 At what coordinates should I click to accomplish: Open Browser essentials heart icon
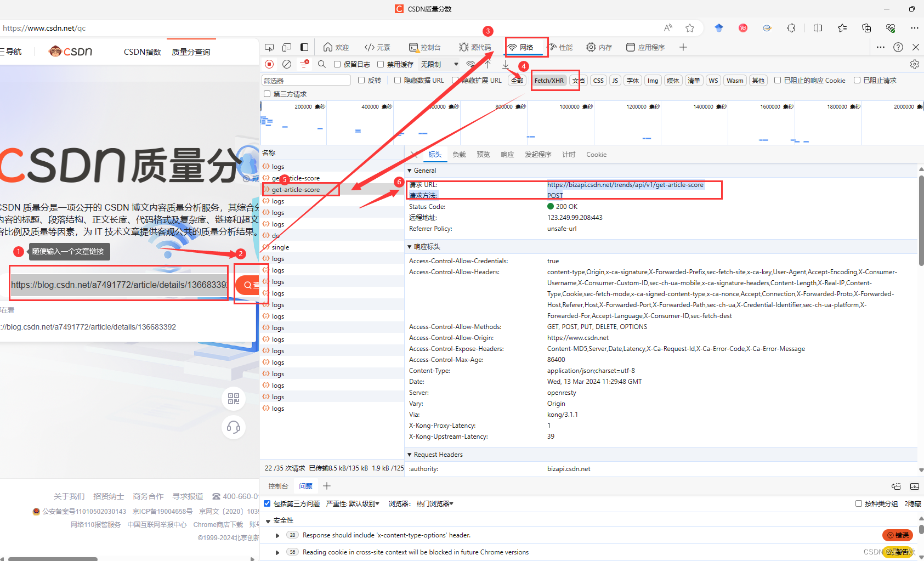point(891,28)
